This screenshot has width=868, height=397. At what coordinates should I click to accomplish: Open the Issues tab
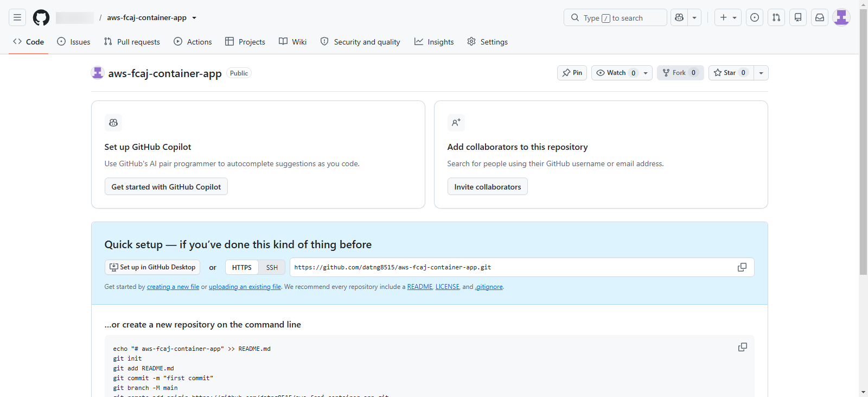pyautogui.click(x=74, y=42)
